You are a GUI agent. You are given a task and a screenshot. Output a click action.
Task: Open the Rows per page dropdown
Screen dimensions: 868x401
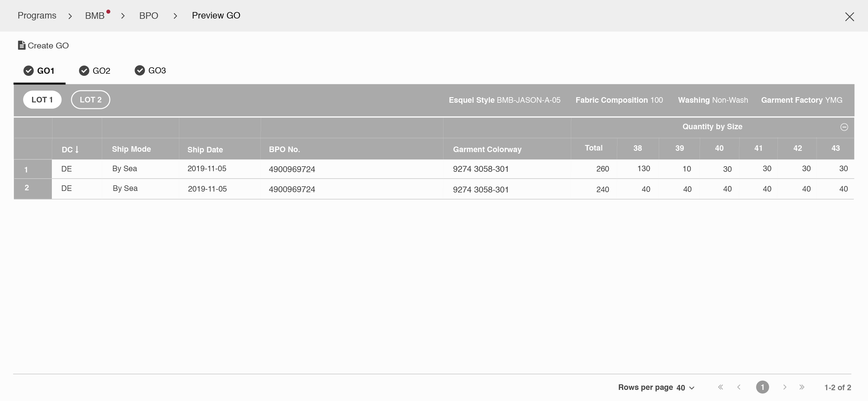tap(685, 387)
